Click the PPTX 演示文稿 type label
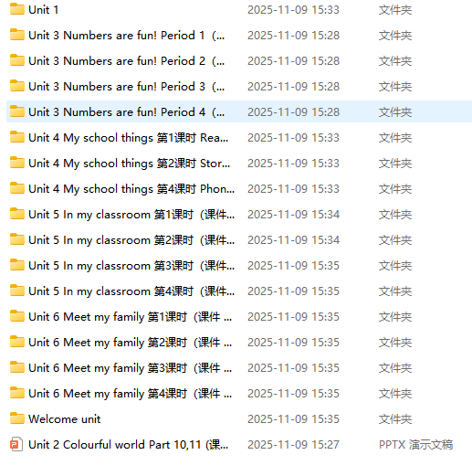Screen dimensions: 472x476 (x=415, y=445)
